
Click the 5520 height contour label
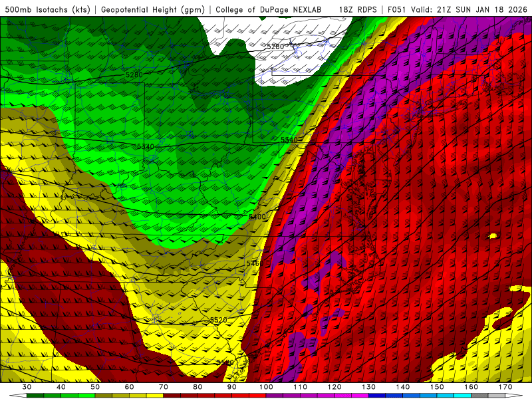coord(219,320)
